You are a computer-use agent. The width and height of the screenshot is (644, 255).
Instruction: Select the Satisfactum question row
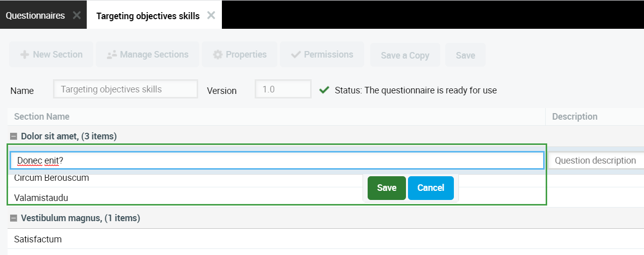[38, 239]
